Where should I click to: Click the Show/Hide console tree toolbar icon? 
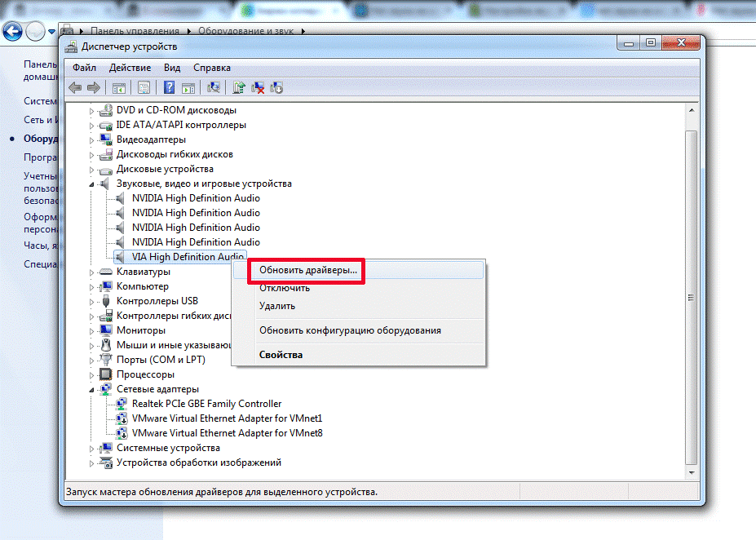(118, 88)
